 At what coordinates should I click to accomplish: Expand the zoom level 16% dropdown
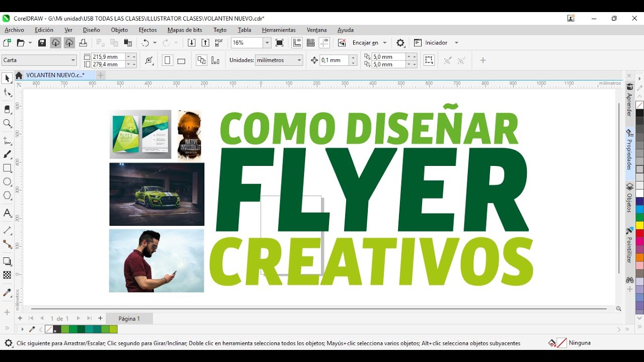coord(267,43)
